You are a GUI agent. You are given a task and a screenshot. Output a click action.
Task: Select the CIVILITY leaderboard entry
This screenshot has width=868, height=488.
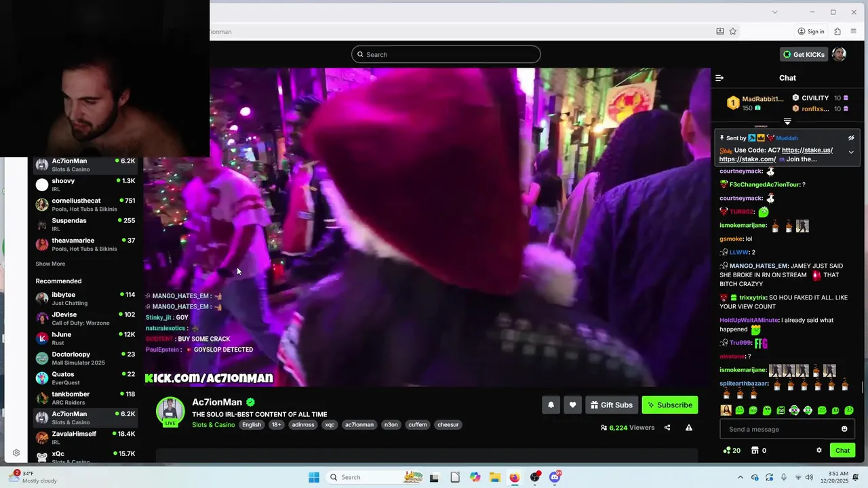tap(821, 98)
